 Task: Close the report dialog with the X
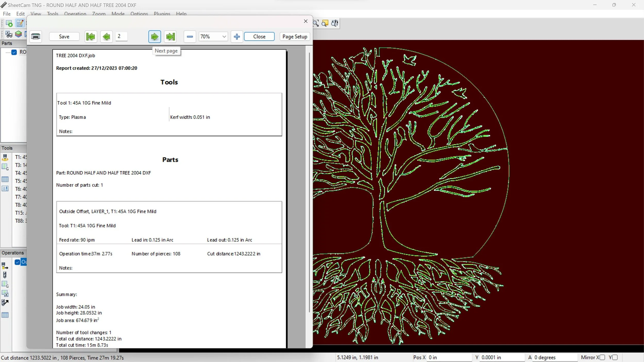pos(306,21)
